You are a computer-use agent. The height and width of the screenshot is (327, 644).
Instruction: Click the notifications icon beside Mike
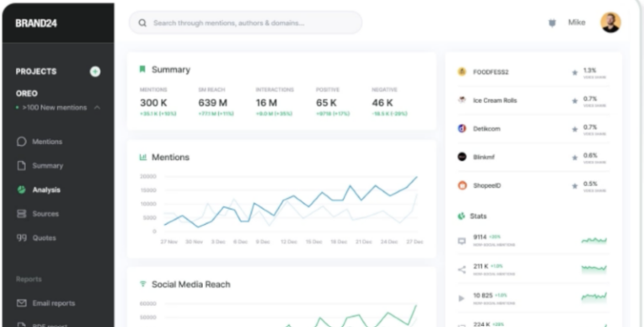[x=553, y=23]
